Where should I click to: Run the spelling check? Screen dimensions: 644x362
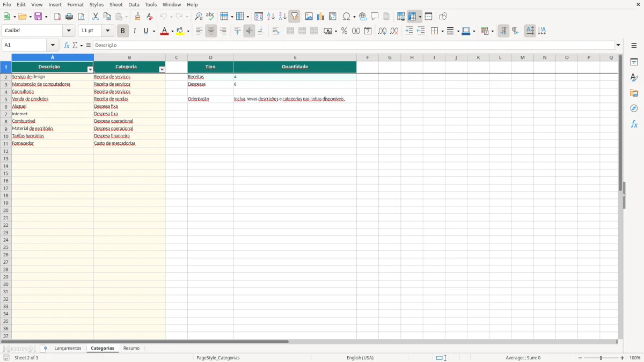210,17
